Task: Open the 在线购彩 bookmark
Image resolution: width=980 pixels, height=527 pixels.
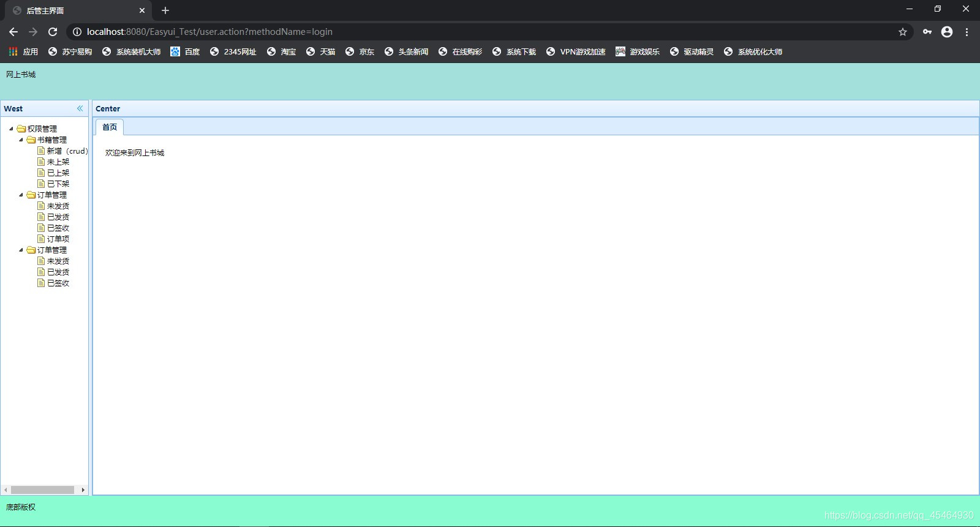Action: [x=460, y=51]
